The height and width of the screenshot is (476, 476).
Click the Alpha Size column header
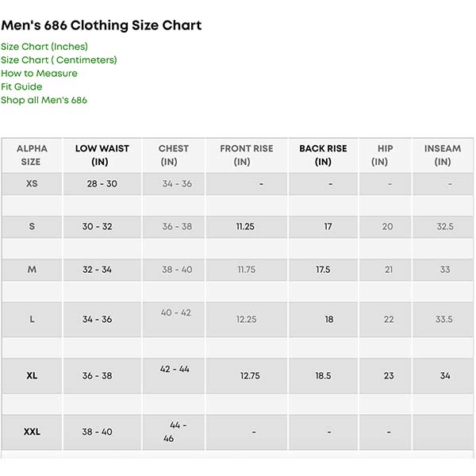pyautogui.click(x=32, y=155)
